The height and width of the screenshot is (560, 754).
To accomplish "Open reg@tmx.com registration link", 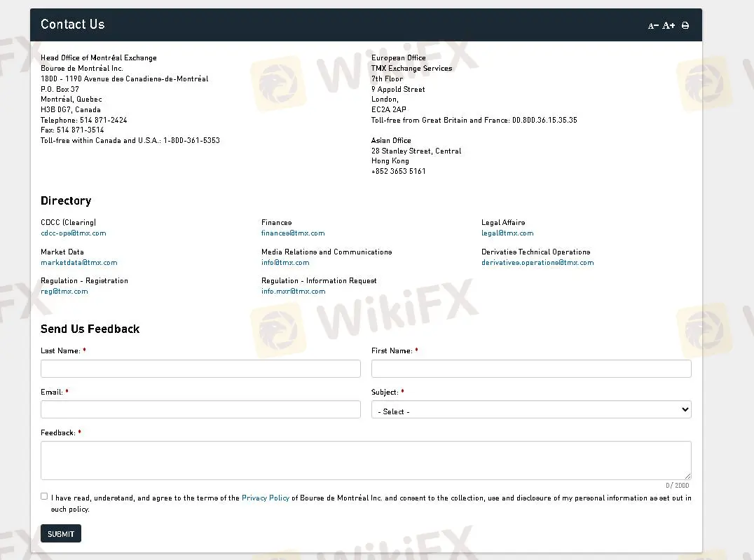I will point(64,292).
